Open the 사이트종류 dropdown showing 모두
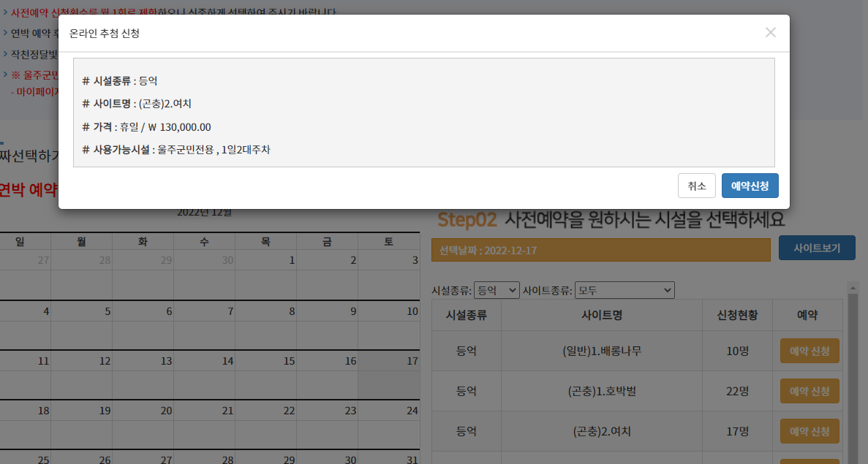This screenshot has width=868, height=464. pyautogui.click(x=624, y=290)
